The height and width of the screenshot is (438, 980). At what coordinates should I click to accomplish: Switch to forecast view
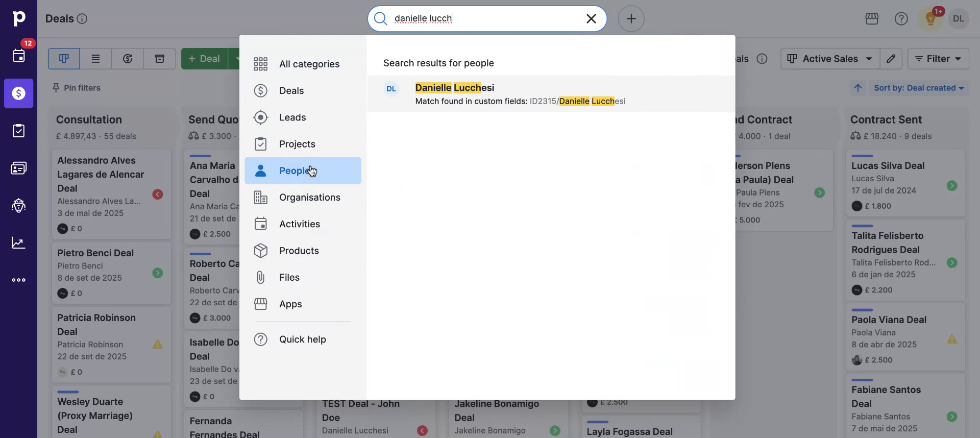128,59
